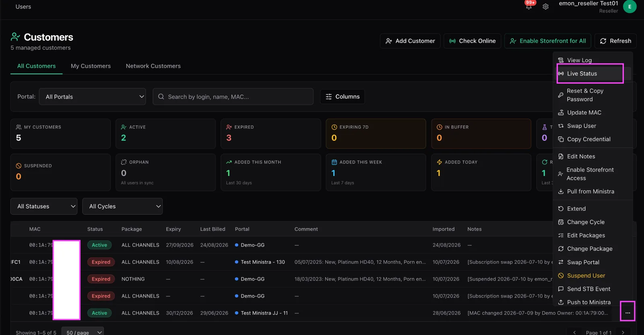Image resolution: width=644 pixels, height=335 pixels.
Task: Open the settings gear icon
Action: click(x=545, y=6)
